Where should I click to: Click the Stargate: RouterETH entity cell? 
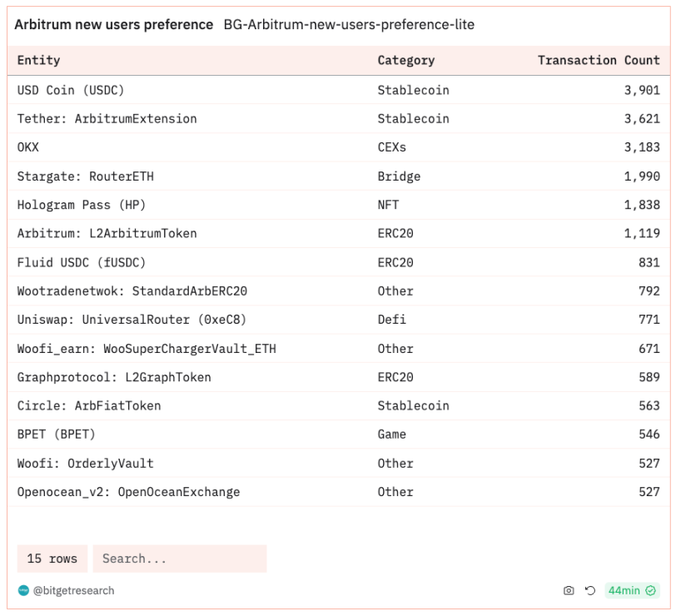click(86, 176)
